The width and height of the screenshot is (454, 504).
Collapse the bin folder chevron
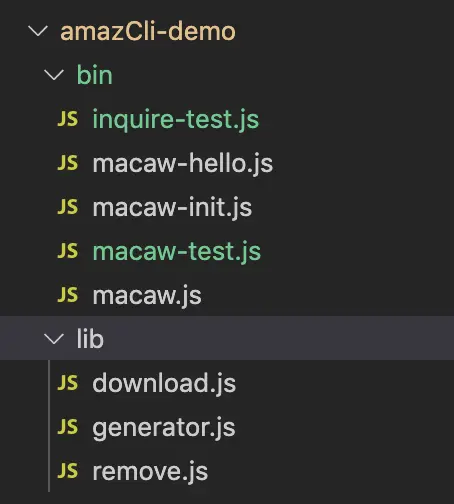54,75
